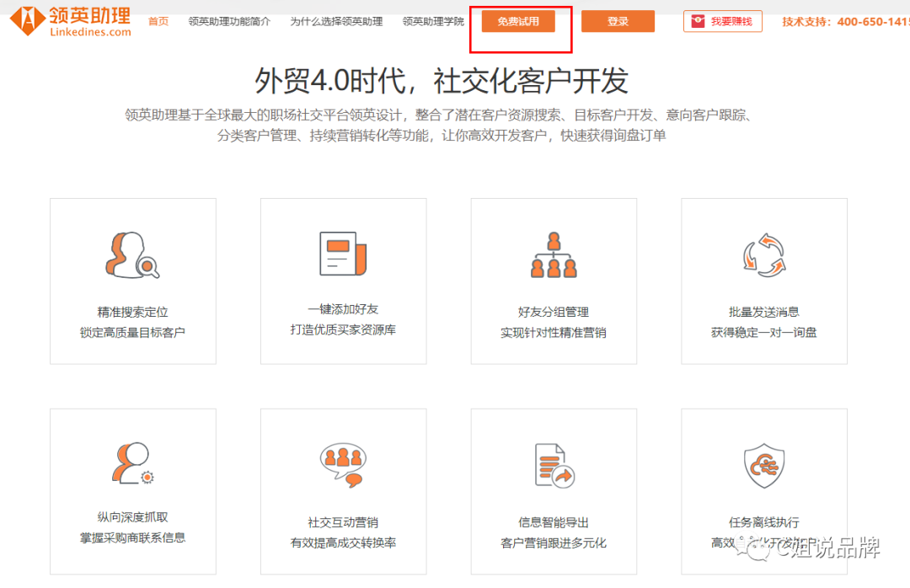Click the 好友分组管理 org-chart icon
Screen dimensions: 910x588
pyautogui.click(x=554, y=255)
